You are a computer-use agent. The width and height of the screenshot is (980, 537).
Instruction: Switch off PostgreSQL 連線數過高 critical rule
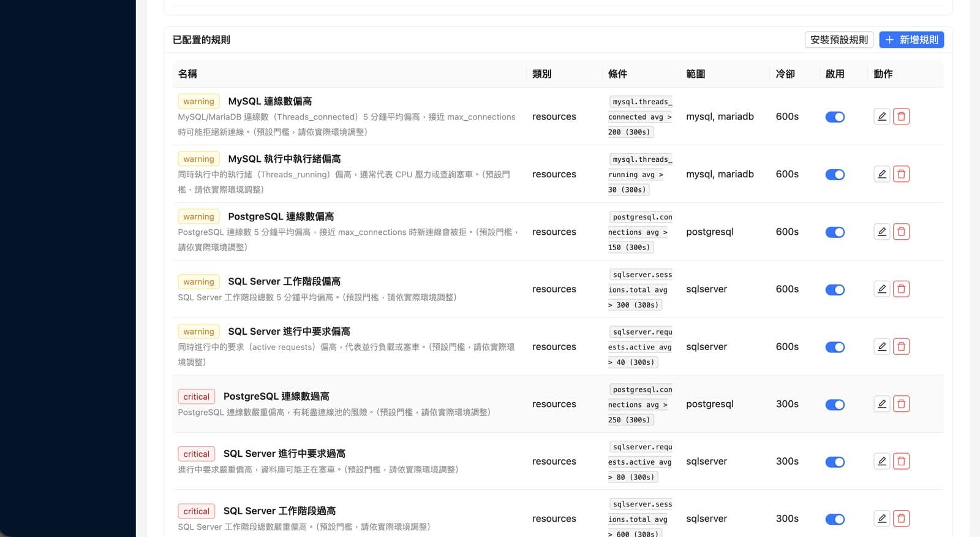click(835, 405)
